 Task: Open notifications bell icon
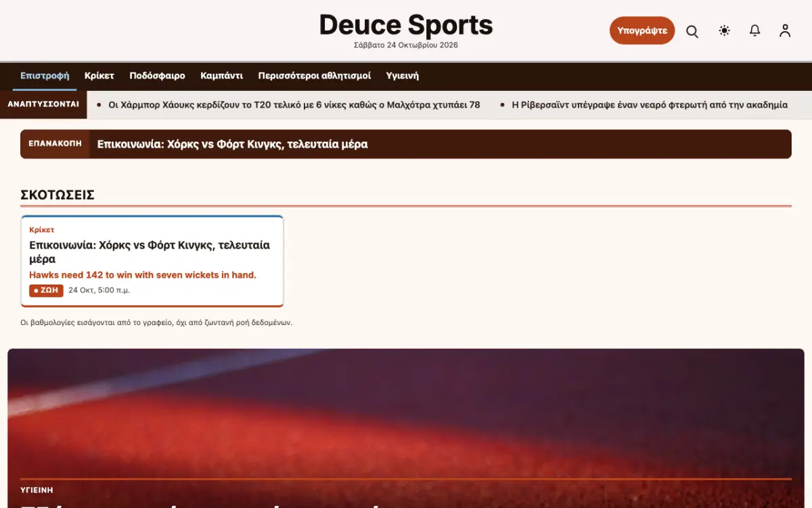tap(755, 30)
